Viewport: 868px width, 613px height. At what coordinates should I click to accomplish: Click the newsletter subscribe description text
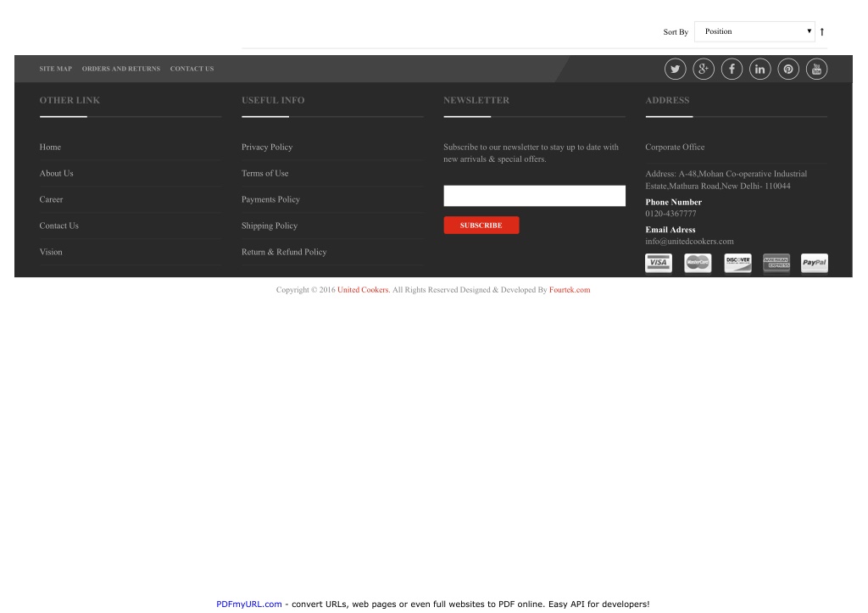(x=531, y=153)
